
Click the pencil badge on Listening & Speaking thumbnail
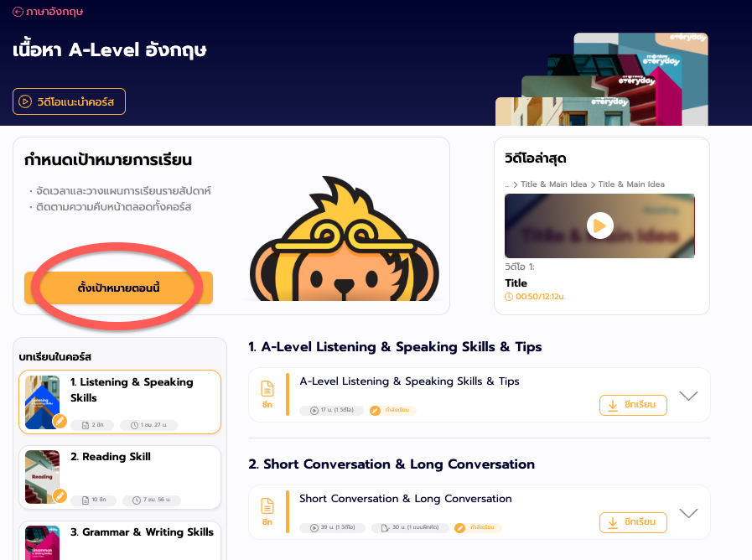coord(60,421)
